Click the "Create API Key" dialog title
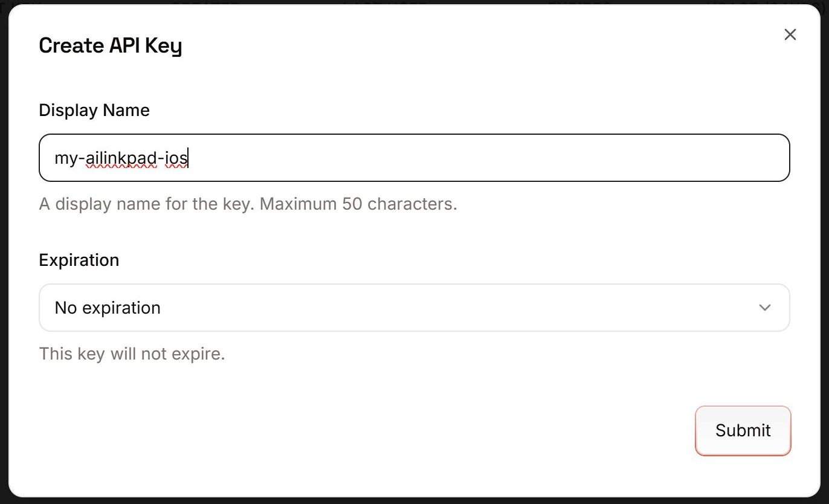Screen dimensions: 829x504 (111, 46)
